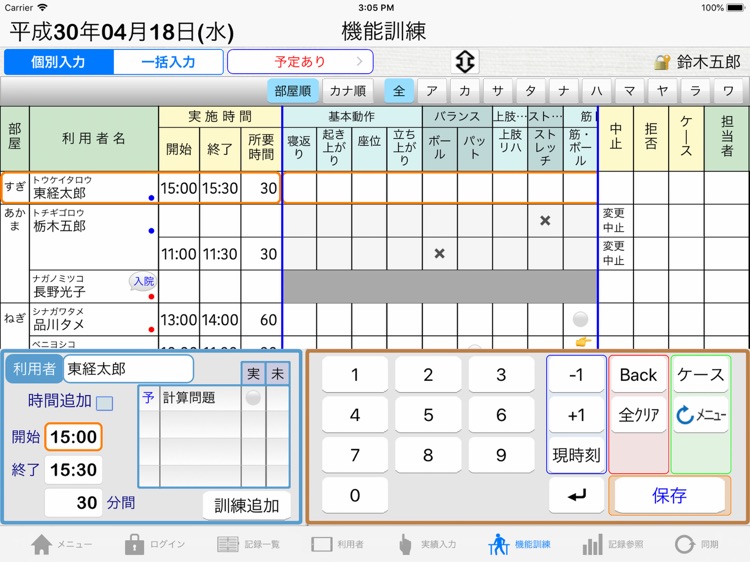
Task: Tap the blue dot beside 東経太郎
Action: click(151, 198)
